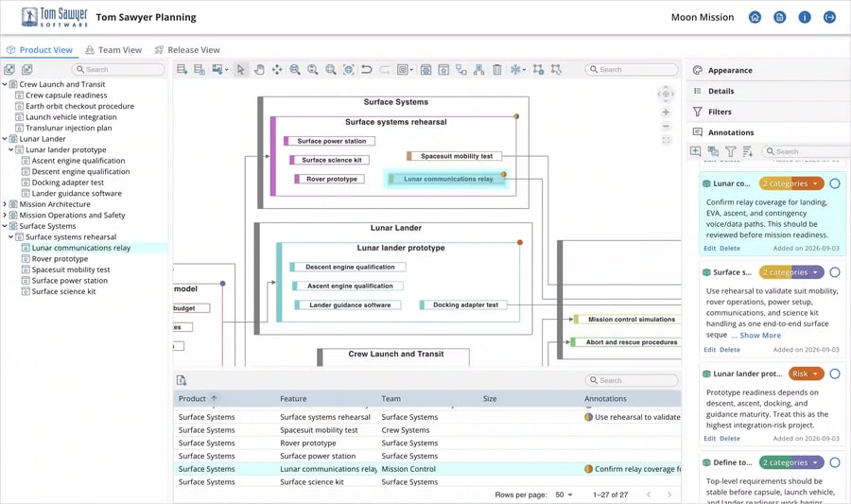This screenshot has height=504, width=851.
Task: Expand the Mission Architecture tree node
Action: tap(5, 204)
